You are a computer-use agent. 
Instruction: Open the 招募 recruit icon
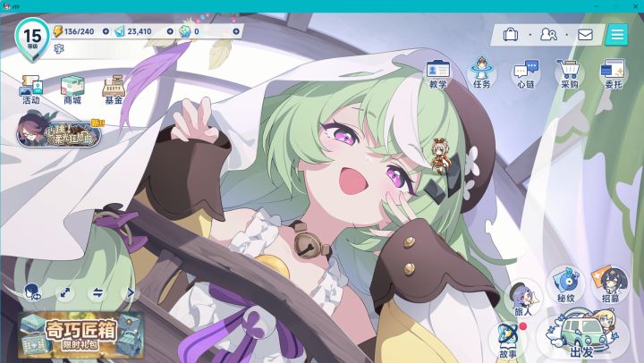[610, 284]
